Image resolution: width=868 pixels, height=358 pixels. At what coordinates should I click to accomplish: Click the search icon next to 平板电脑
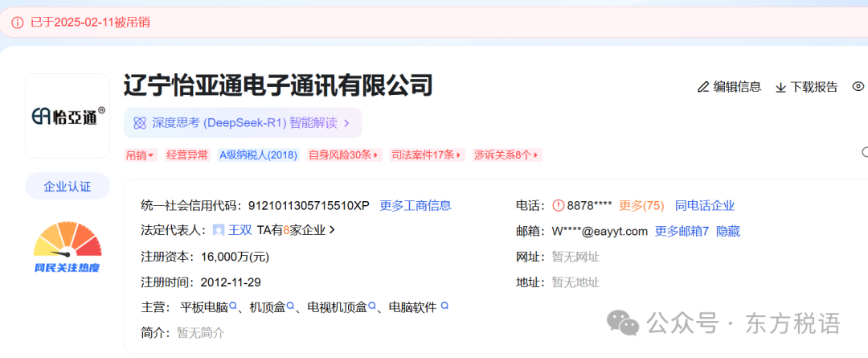click(234, 307)
